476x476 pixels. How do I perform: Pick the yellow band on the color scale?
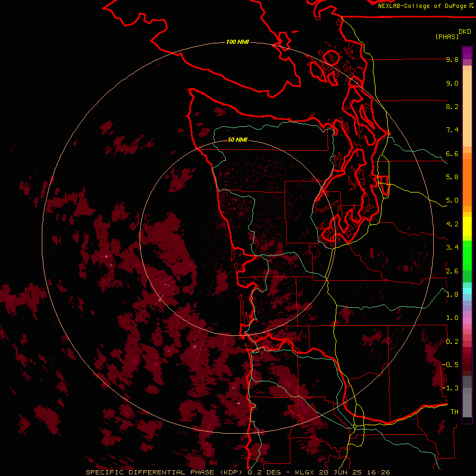point(467,226)
